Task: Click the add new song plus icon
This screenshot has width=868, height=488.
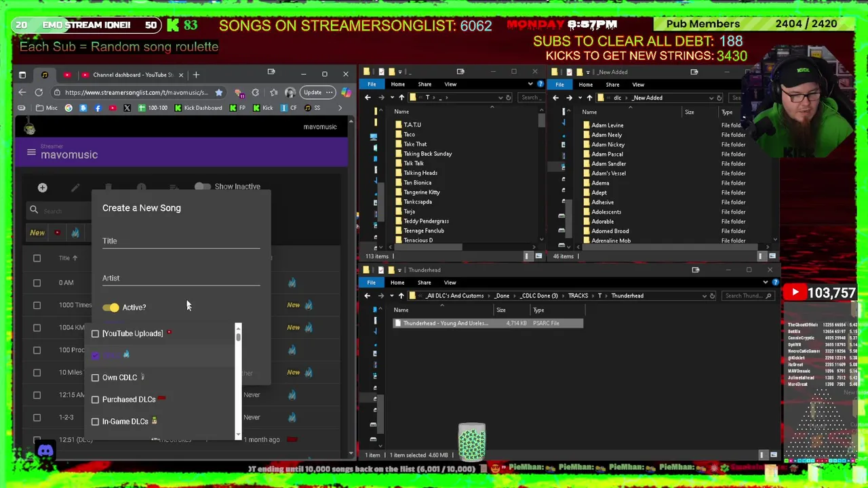Action: pyautogui.click(x=42, y=188)
